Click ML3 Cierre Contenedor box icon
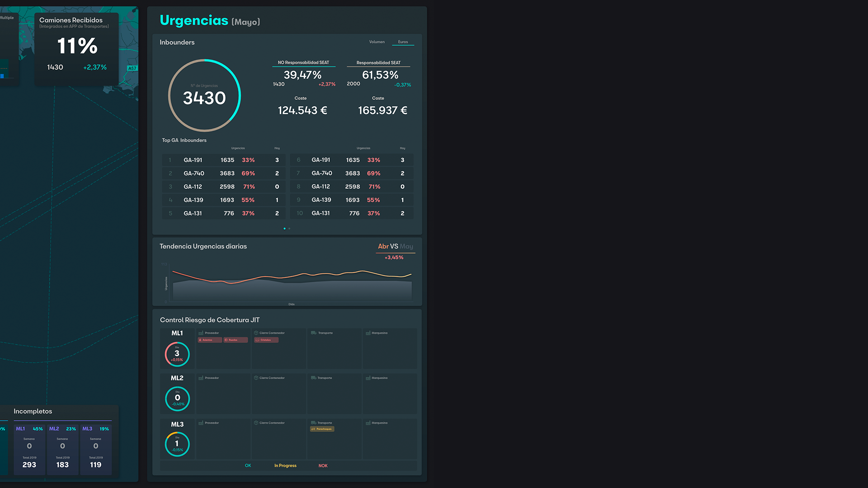868x488 pixels. (256, 423)
